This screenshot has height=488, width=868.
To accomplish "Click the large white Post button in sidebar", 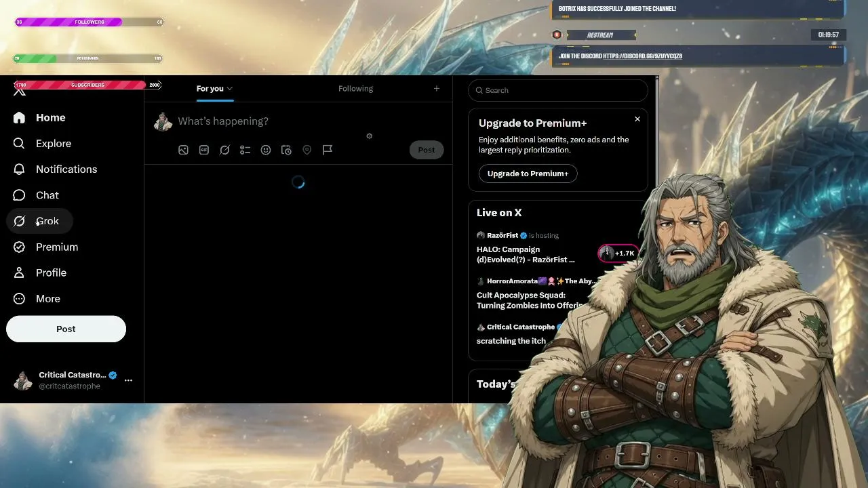I will coord(66,329).
